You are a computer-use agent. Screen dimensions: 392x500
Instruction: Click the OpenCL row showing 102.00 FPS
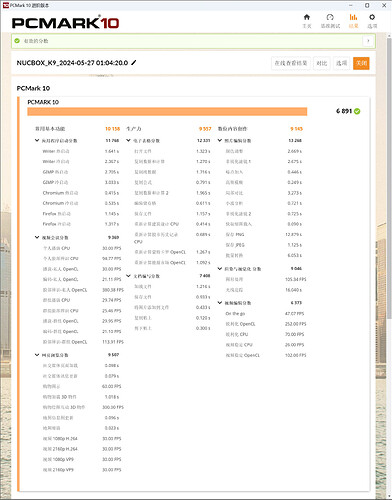click(266, 355)
